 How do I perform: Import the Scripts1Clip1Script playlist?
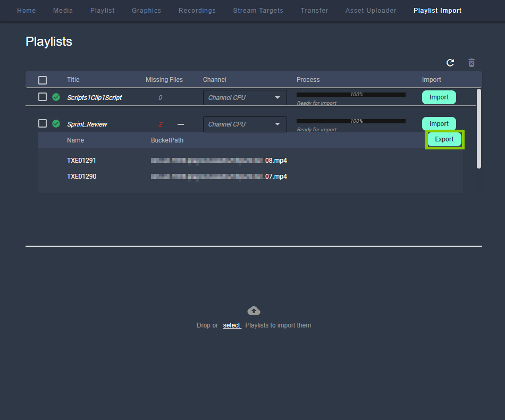pyautogui.click(x=439, y=97)
